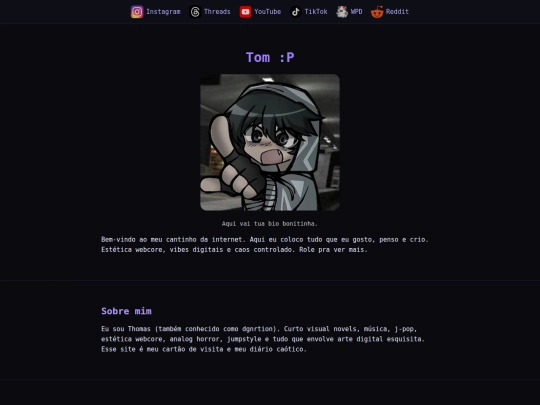The width and height of the screenshot is (540, 405).
Task: Open the Threads logo icon
Action: point(195,12)
